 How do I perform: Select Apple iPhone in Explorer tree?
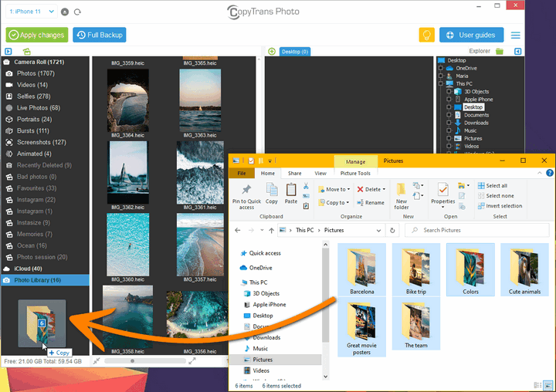point(478,100)
